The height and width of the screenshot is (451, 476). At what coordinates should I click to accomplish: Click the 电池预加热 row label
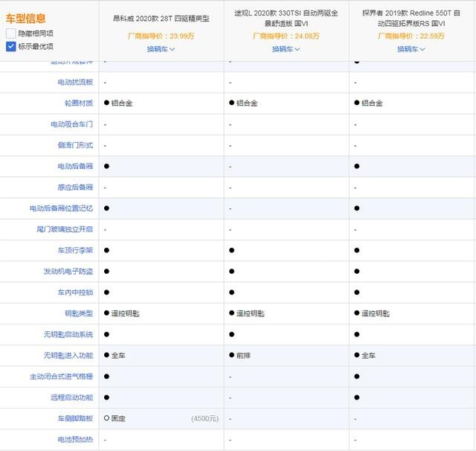[75, 439]
